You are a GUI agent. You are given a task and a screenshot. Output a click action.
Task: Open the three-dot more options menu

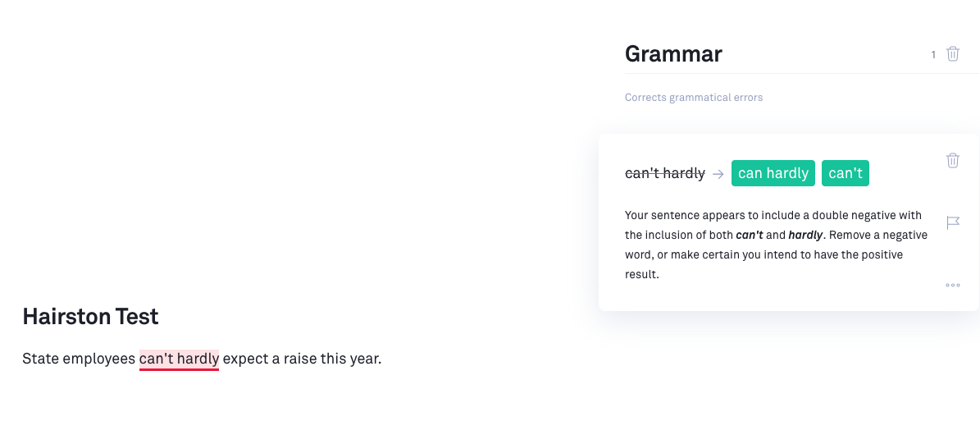click(952, 286)
